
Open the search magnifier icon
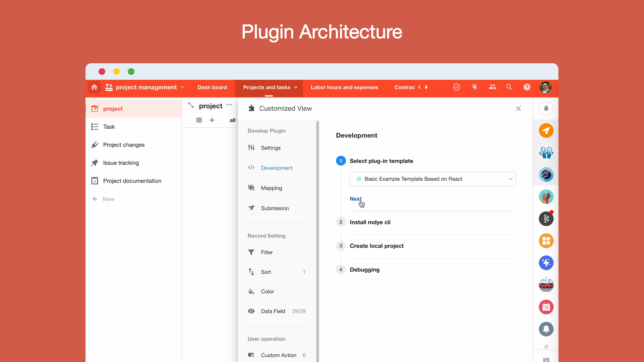tap(509, 87)
